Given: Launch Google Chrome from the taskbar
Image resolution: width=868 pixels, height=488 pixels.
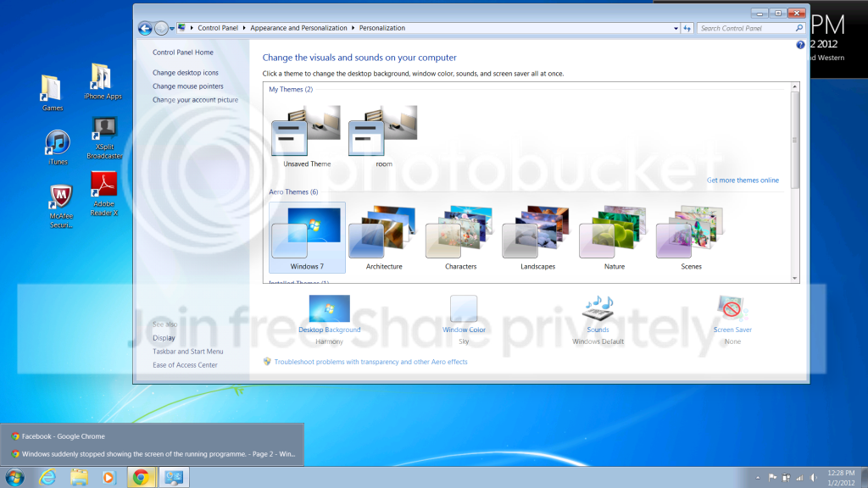Looking at the screenshot, I should tap(141, 477).
